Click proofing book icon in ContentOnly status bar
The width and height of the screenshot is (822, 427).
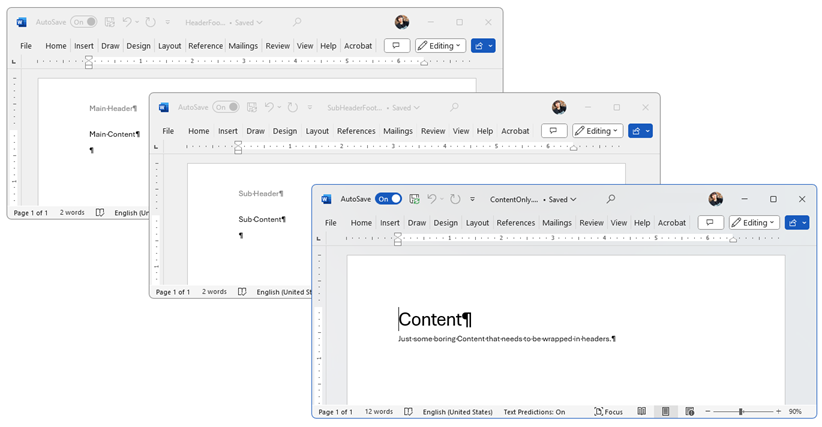(x=408, y=412)
